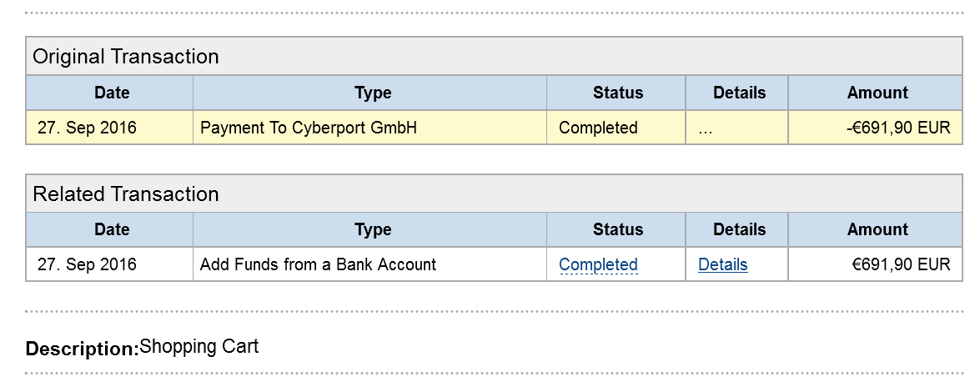The width and height of the screenshot is (980, 377).
Task: Click the Details column header in Related Transaction
Action: point(739,229)
